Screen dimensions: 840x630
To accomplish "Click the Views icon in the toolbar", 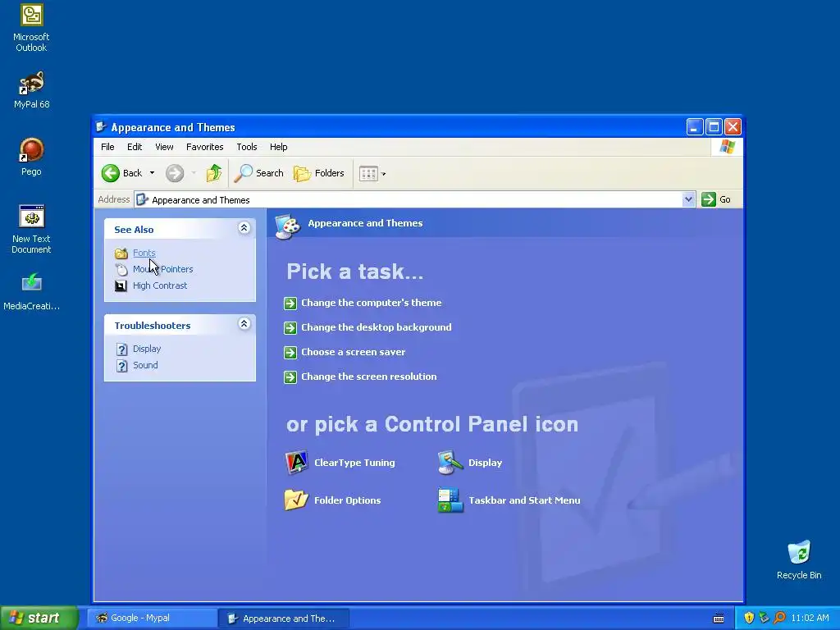I will (x=368, y=174).
